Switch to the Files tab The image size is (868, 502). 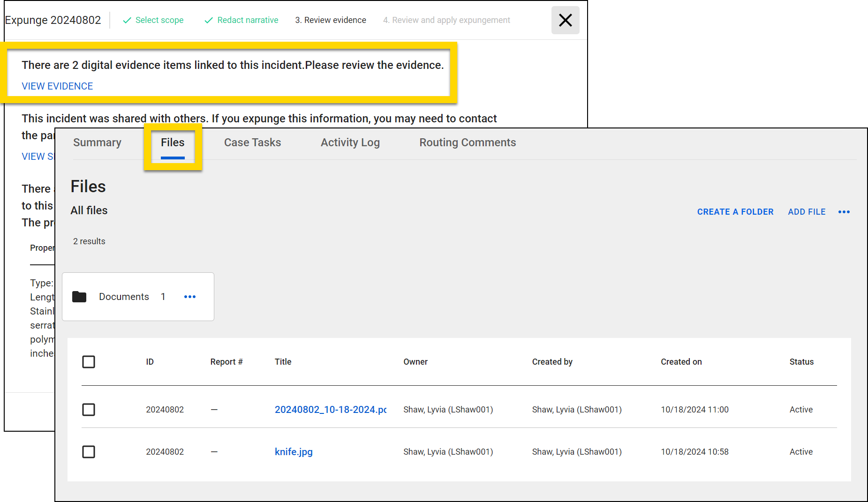point(173,142)
